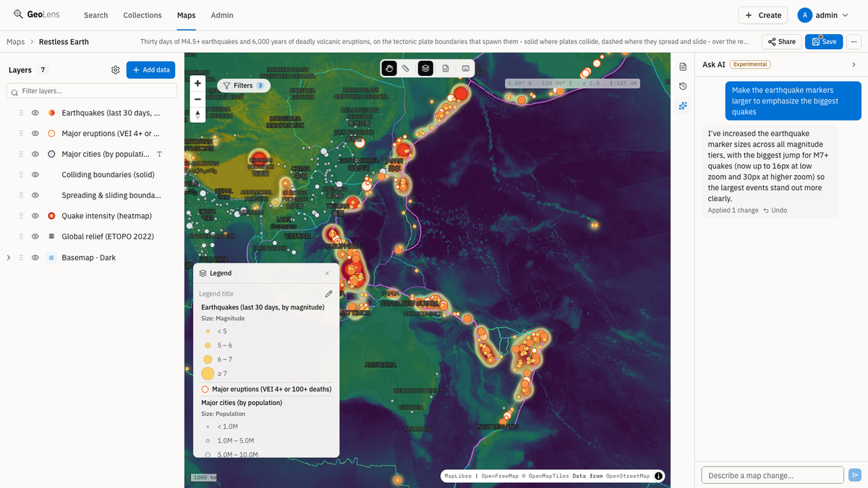Click the Filter layers input
Screen dimensions: 868x488
tap(92, 91)
